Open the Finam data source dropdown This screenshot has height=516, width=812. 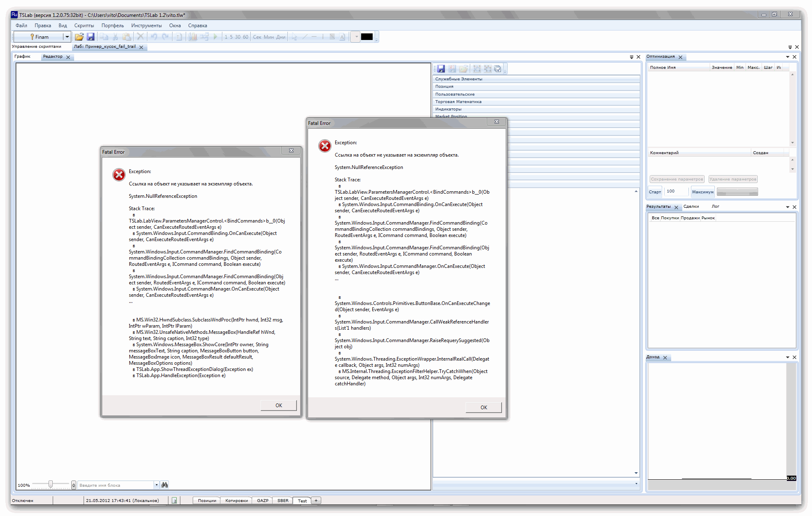(x=67, y=37)
